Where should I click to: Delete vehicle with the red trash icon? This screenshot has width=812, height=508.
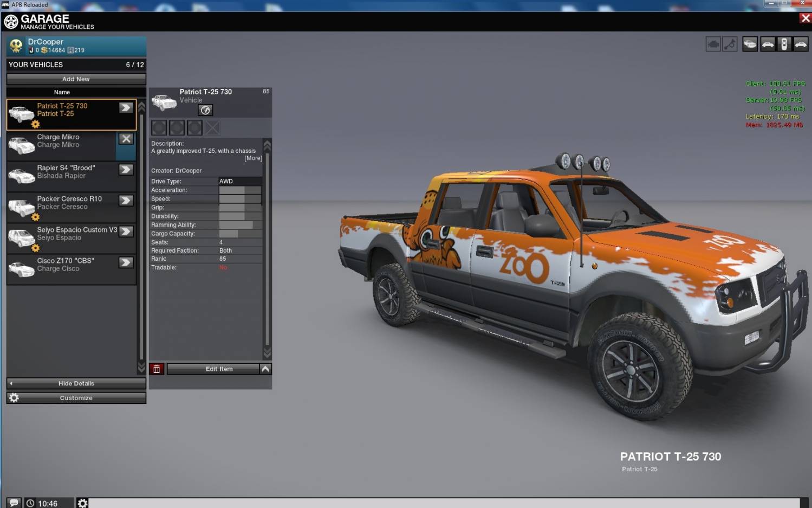157,369
